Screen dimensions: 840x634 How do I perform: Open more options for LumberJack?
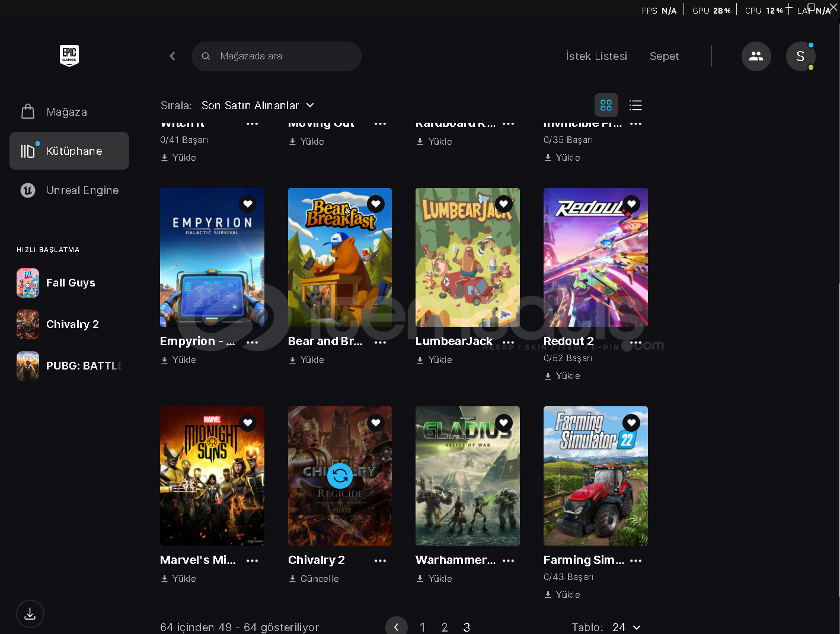(509, 342)
